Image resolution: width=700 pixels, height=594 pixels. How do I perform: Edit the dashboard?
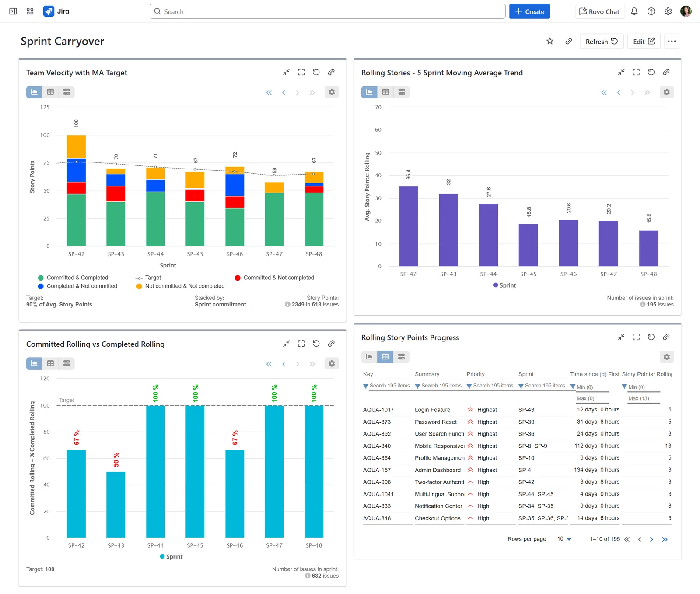pyautogui.click(x=644, y=41)
